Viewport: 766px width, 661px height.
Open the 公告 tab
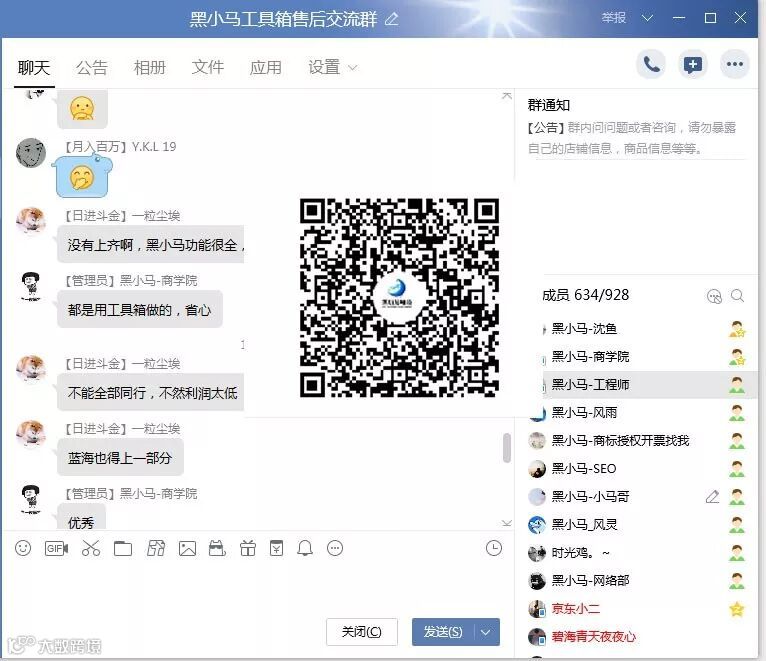[x=91, y=67]
